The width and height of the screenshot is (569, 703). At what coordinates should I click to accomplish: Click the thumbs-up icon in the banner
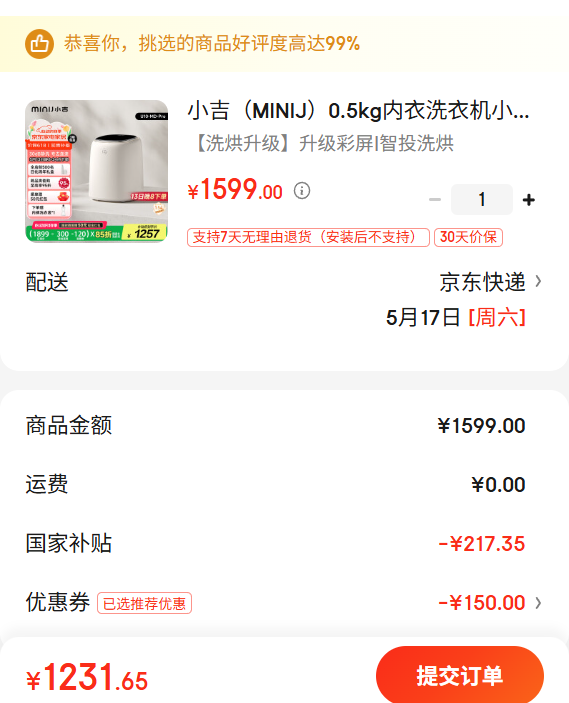(39, 44)
